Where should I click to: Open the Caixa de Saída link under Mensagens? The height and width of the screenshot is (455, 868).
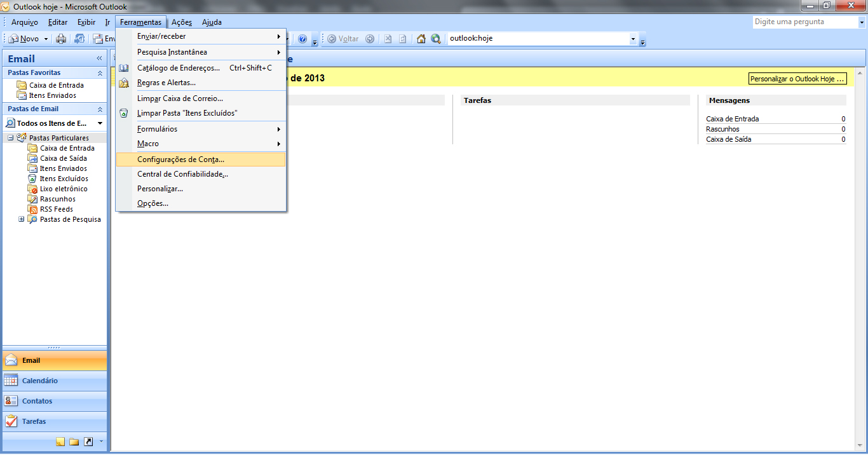728,139
